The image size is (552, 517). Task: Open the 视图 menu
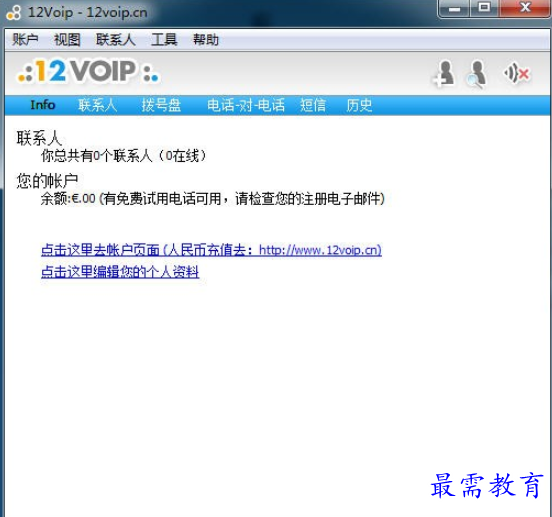click(x=67, y=39)
